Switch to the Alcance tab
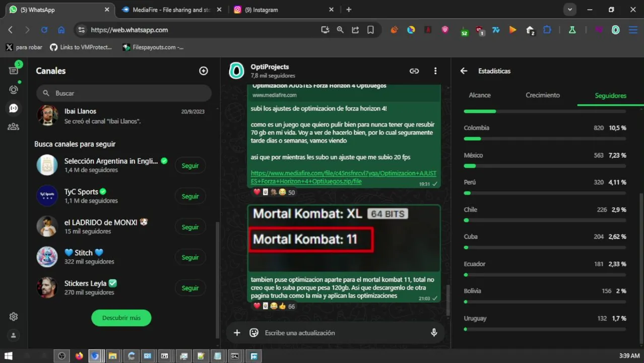The image size is (644, 363). 480,95
